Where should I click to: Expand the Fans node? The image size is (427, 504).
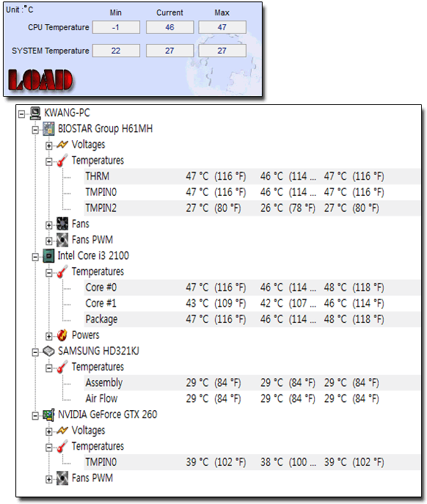click(x=48, y=225)
